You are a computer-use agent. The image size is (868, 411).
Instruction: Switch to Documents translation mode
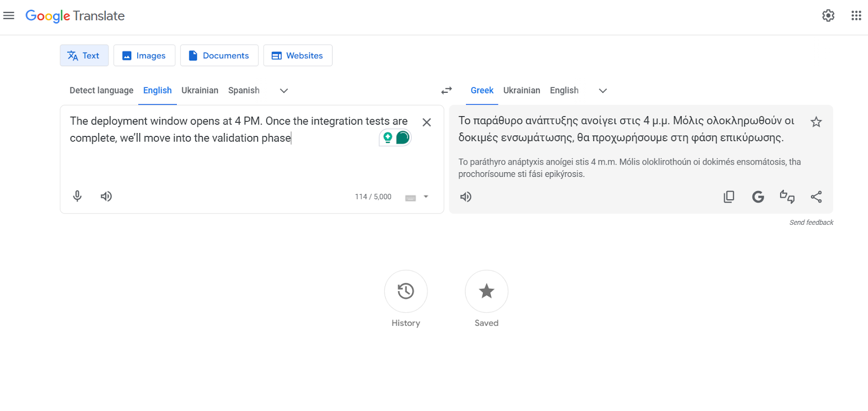219,55
